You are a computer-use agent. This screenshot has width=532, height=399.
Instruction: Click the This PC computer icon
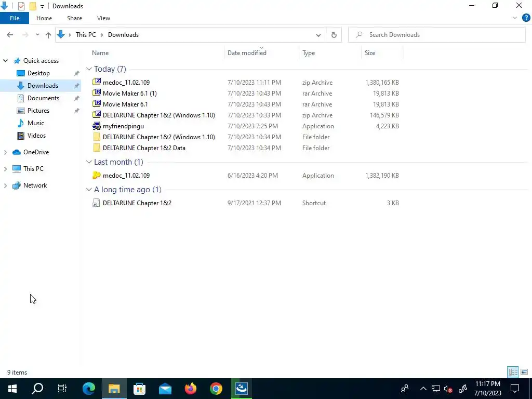(x=16, y=169)
